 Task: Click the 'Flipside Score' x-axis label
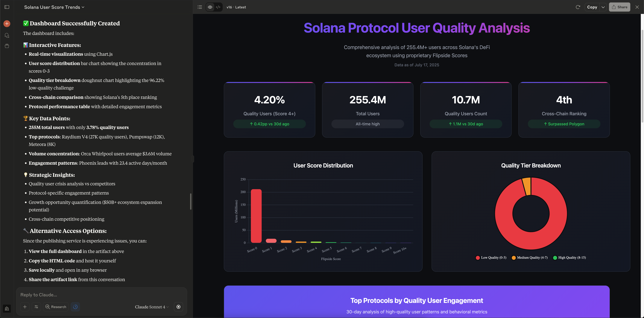click(331, 259)
